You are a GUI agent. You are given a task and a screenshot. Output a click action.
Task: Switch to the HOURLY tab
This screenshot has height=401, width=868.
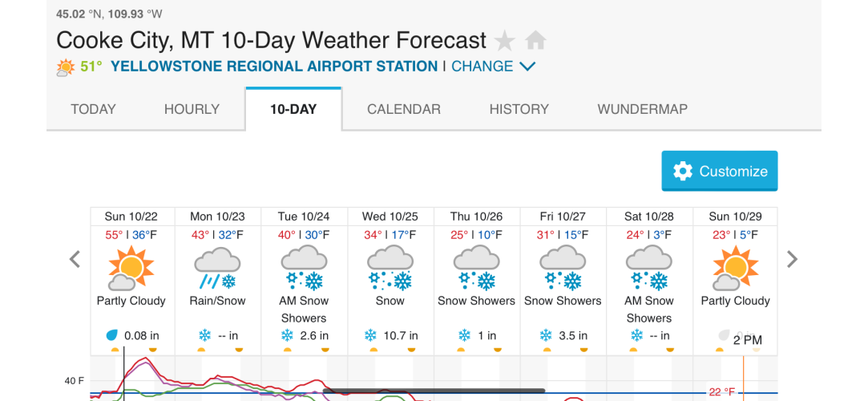click(192, 109)
